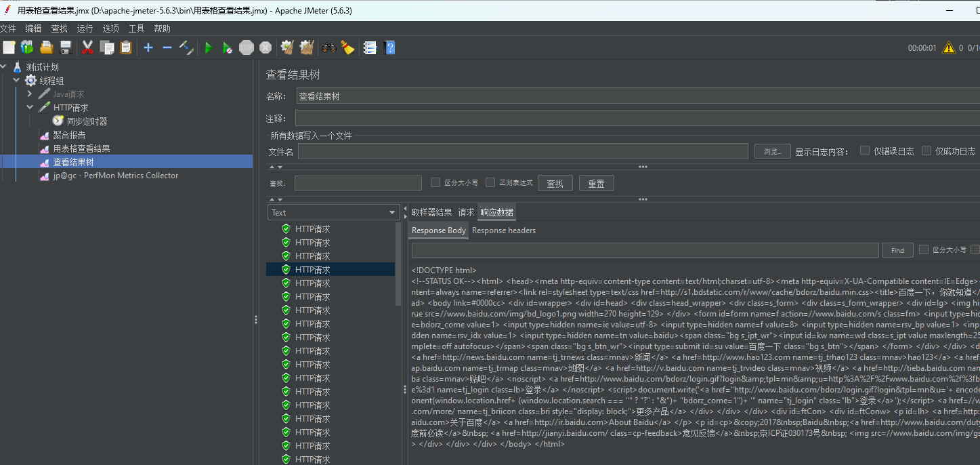Start the test with green play icon

(209, 47)
